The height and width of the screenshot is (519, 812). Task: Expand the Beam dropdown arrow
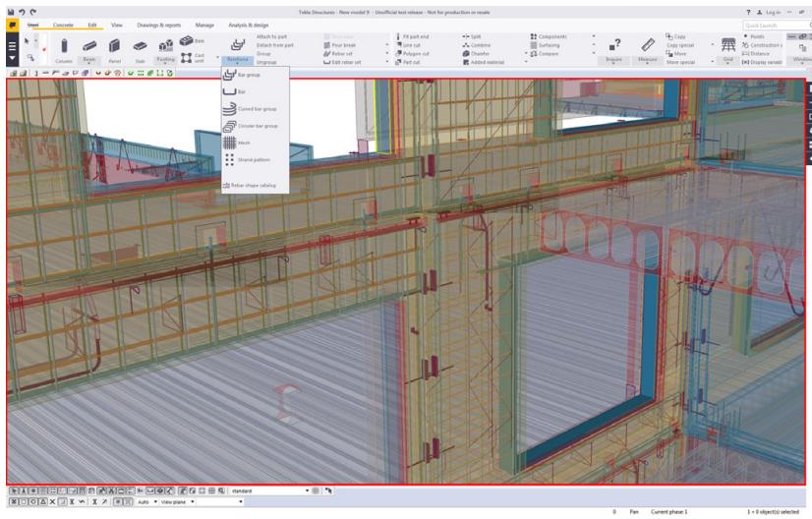[x=89, y=64]
